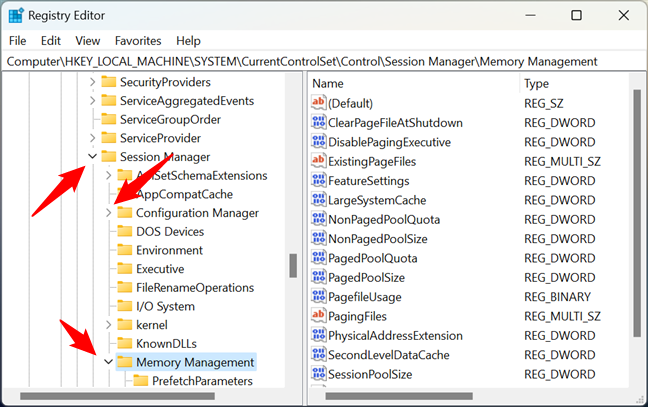
Task: Click the values pane horizontal scrollbar
Action: 399,396
